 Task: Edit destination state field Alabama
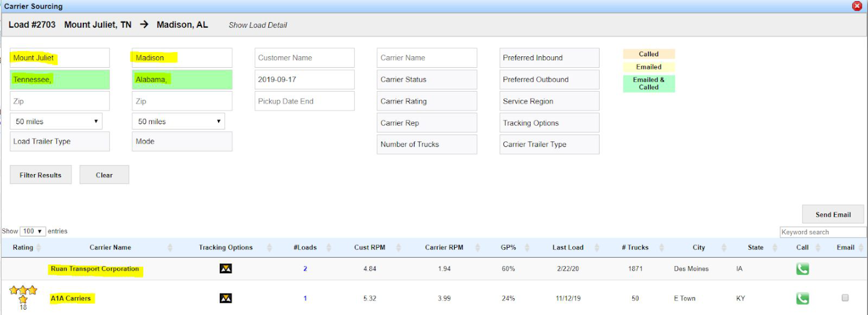point(182,79)
